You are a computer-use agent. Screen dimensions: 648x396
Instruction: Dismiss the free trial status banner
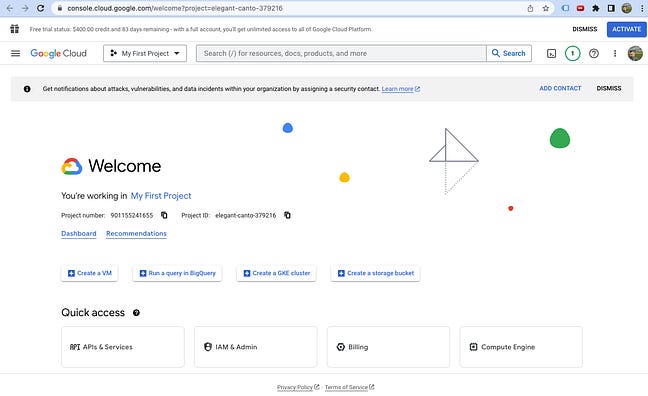[584, 29]
